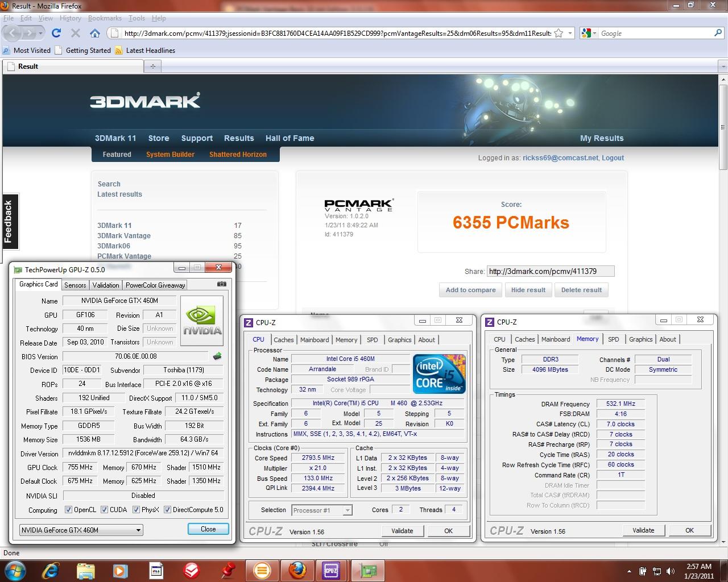The width and height of the screenshot is (728, 582).
Task: Click the GPU-Z camera screenshot icon
Action: 222,284
